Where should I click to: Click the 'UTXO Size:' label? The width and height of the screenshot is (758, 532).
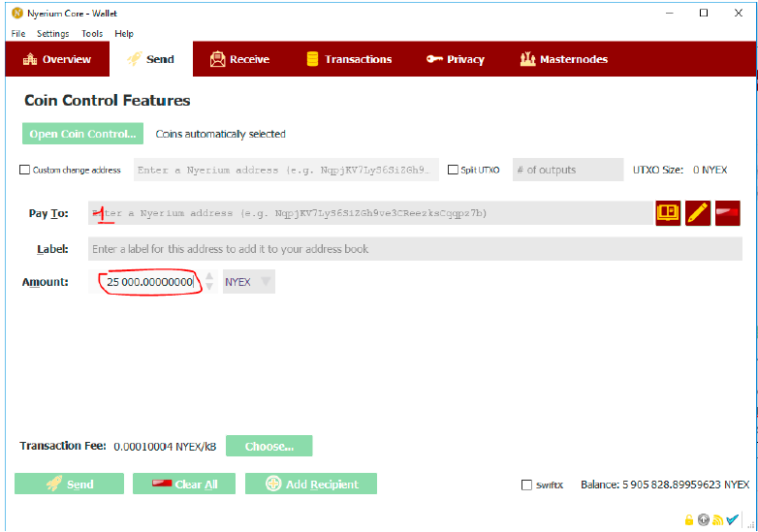click(658, 170)
